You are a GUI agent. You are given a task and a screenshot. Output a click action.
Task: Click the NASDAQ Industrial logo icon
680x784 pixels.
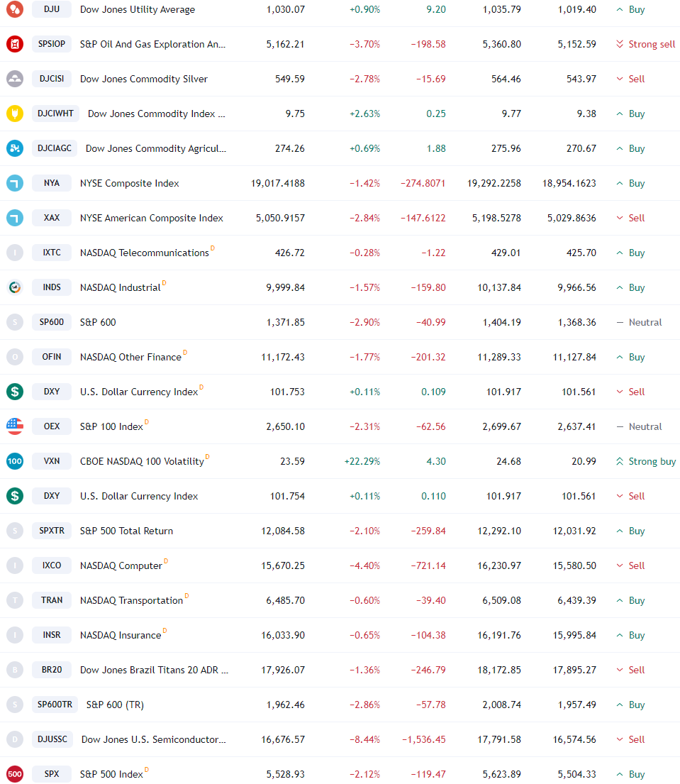15,287
